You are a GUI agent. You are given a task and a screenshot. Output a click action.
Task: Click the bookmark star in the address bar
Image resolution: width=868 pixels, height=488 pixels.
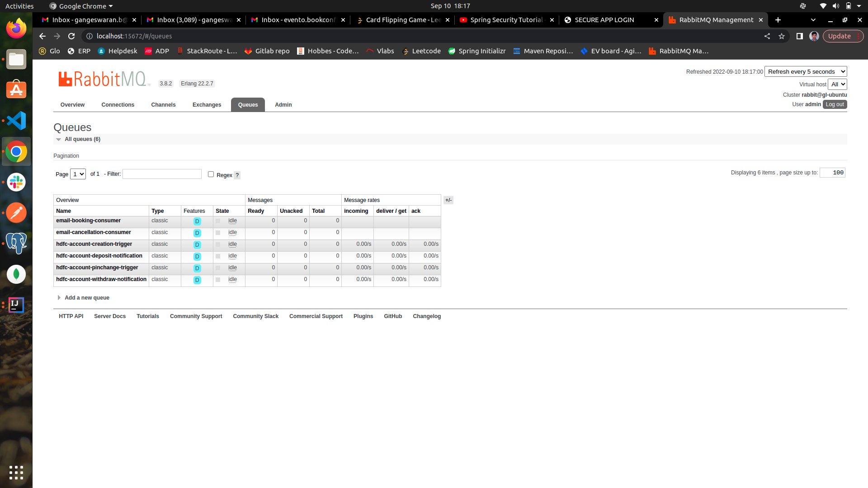click(x=782, y=36)
